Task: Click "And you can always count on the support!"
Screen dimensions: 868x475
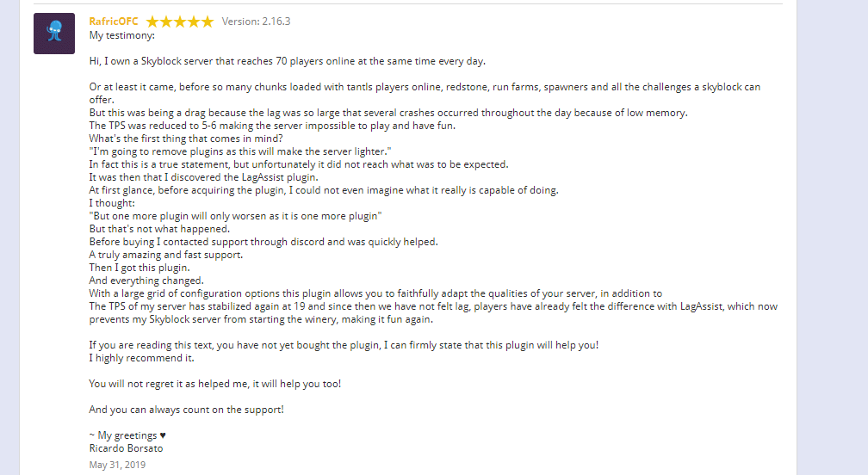Action: click(x=186, y=410)
